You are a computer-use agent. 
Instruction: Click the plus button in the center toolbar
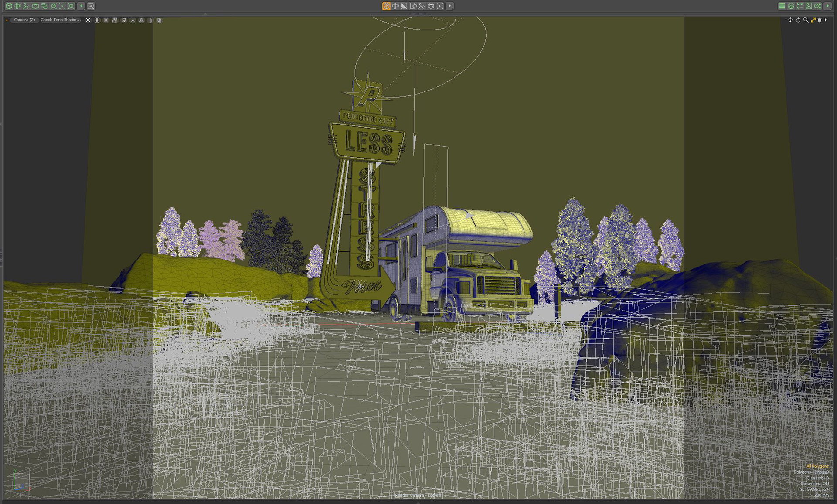click(450, 6)
